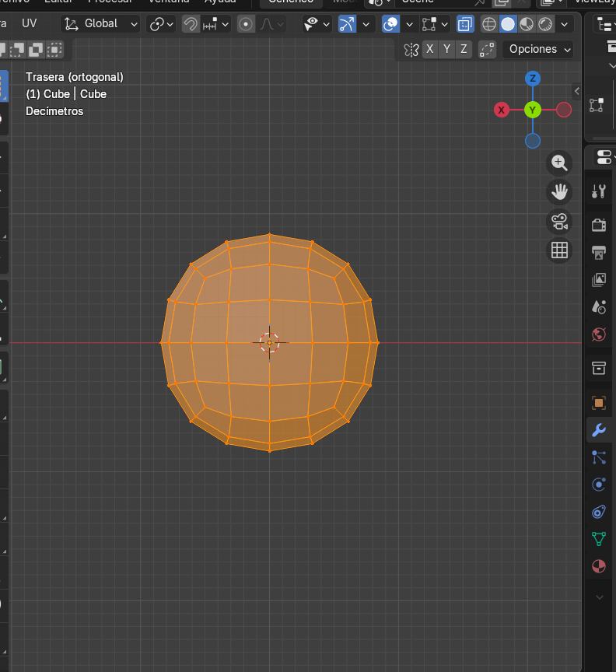Open the Particles properties tab
This screenshot has height=672, width=616.
(599, 457)
